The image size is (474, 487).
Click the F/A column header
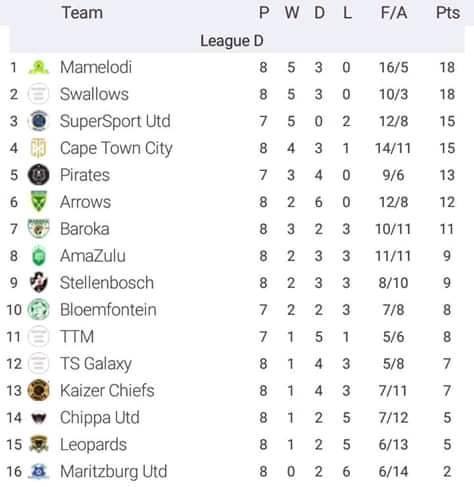tap(394, 13)
